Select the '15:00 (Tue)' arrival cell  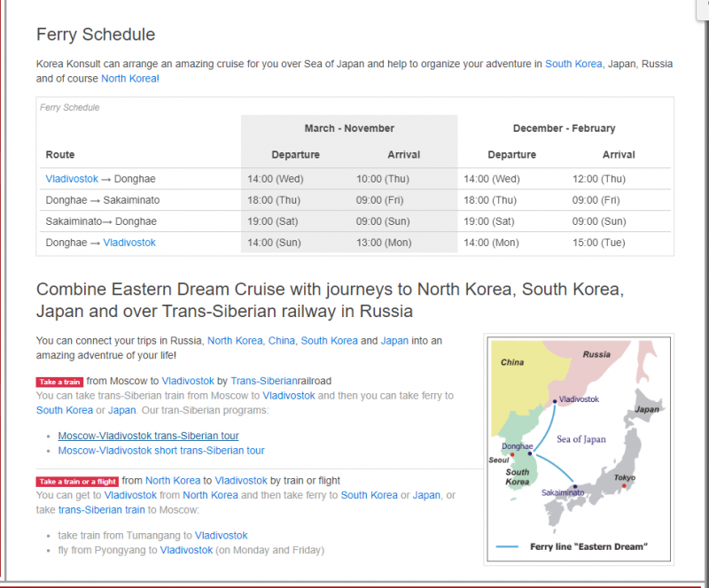599,243
